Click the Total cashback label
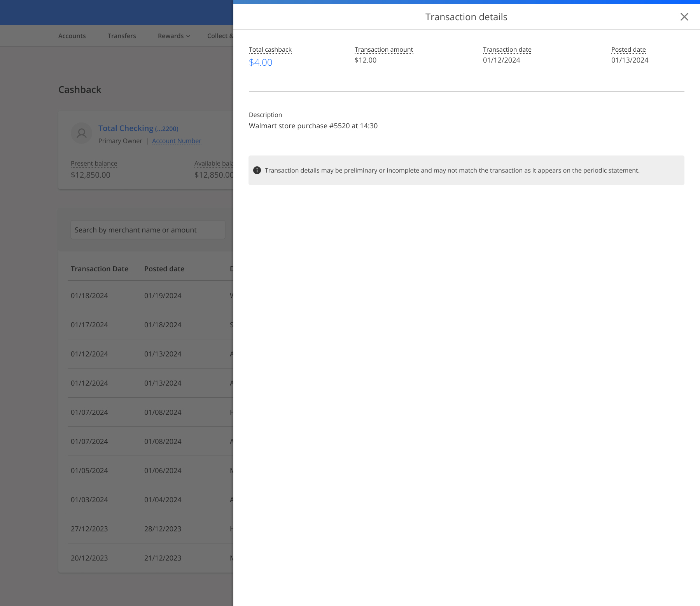 [270, 49]
